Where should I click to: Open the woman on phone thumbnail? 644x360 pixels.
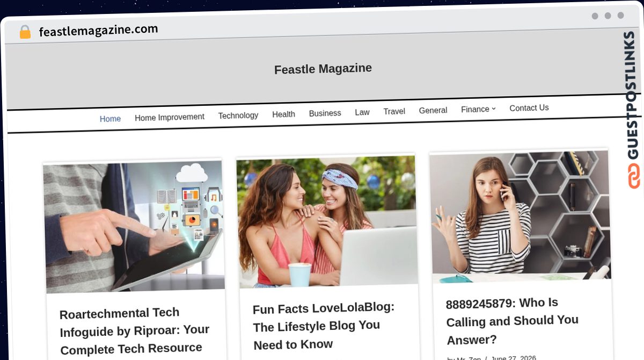[520, 215]
